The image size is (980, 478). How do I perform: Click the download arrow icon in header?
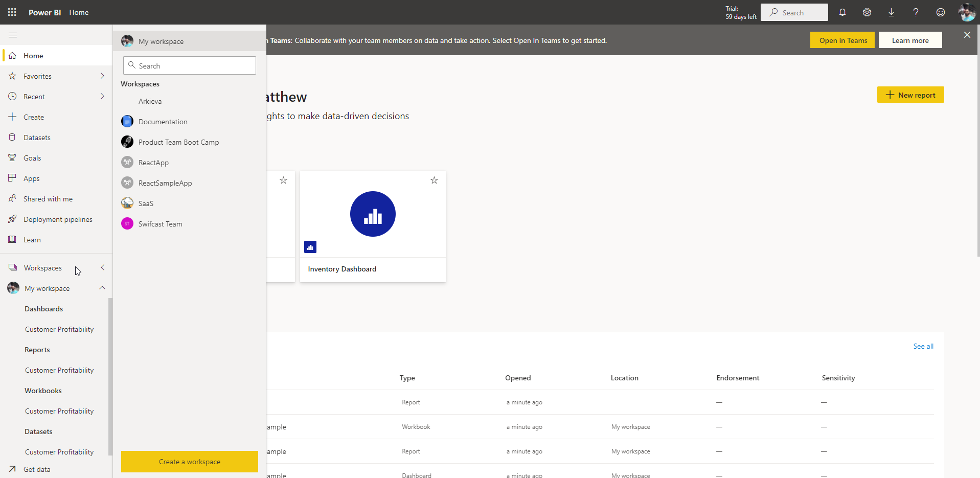[891, 12]
